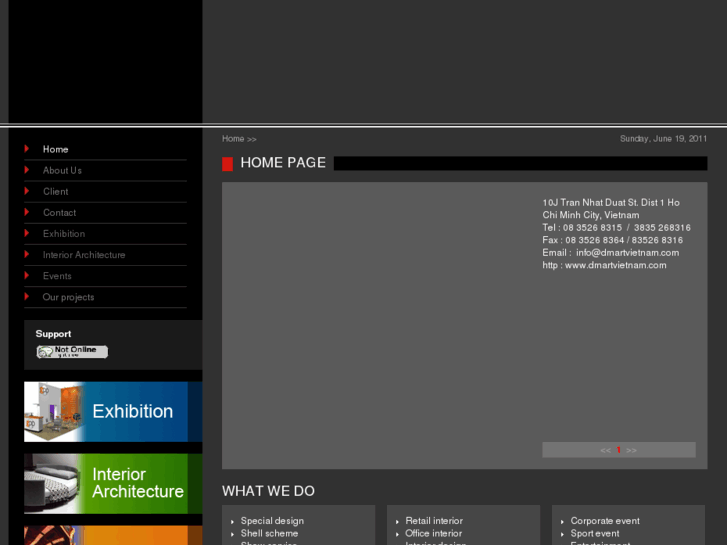The height and width of the screenshot is (545, 727).
Task: Click red arrow beside Events
Action: point(26,275)
